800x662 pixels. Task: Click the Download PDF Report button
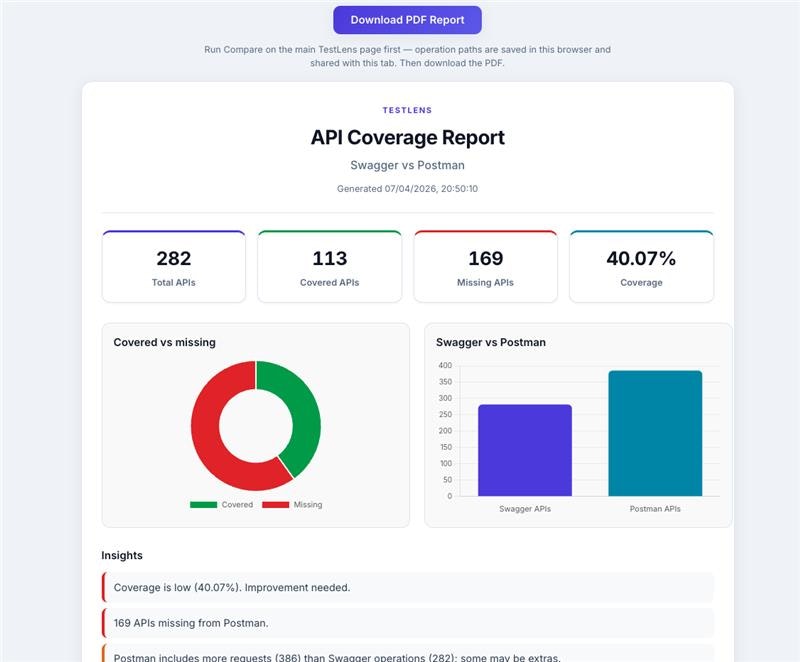pos(407,20)
